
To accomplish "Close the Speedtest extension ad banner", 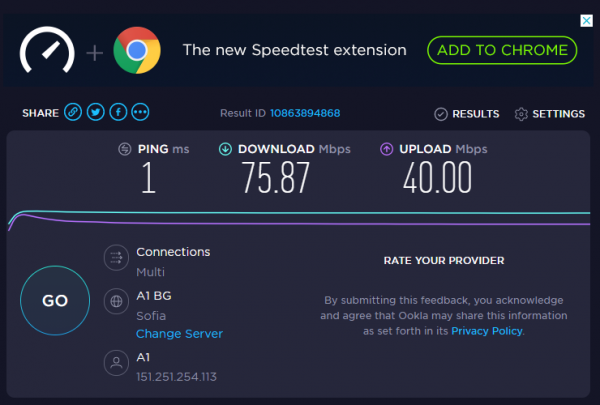I will coord(586,21).
